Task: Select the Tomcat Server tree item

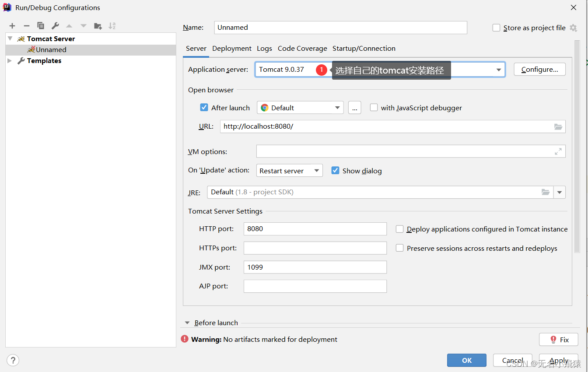Action: coord(91,39)
